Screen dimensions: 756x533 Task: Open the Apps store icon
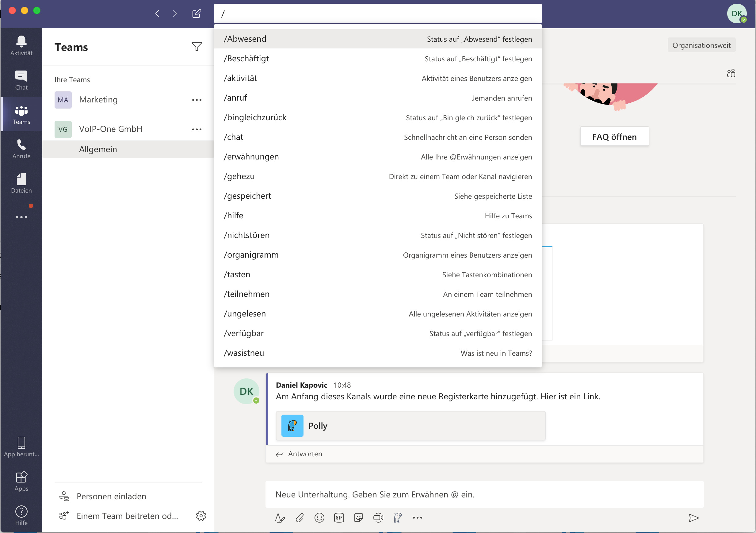point(21,481)
